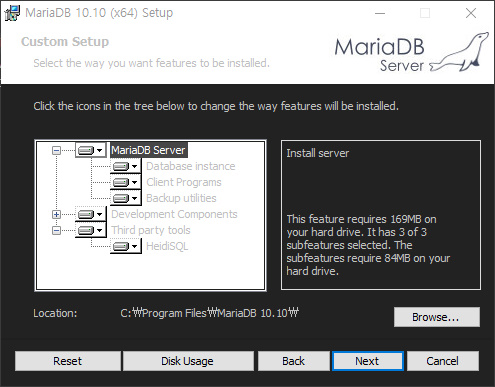Image resolution: width=495 pixels, height=387 pixels.
Task: Click the 'Install server' description text
Action: click(318, 153)
